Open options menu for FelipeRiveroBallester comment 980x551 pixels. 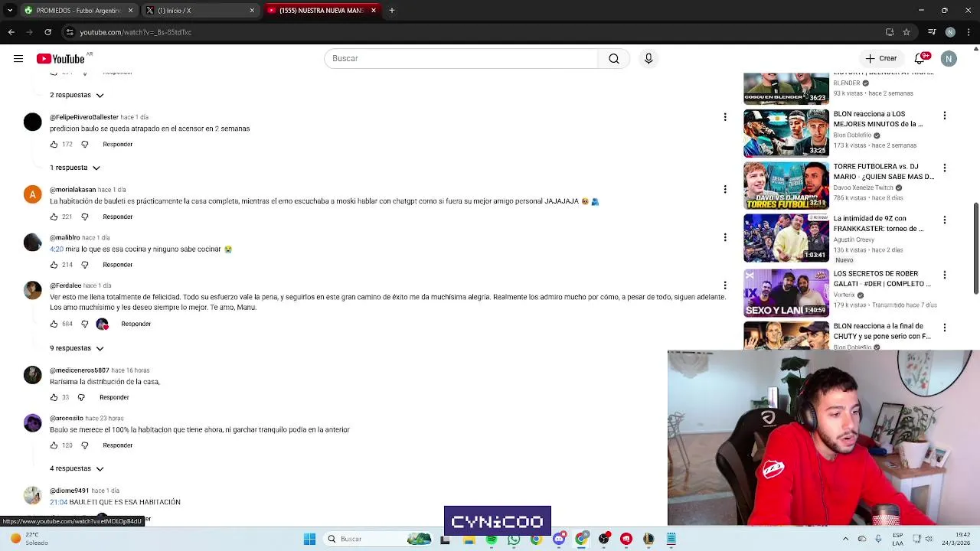tap(725, 117)
